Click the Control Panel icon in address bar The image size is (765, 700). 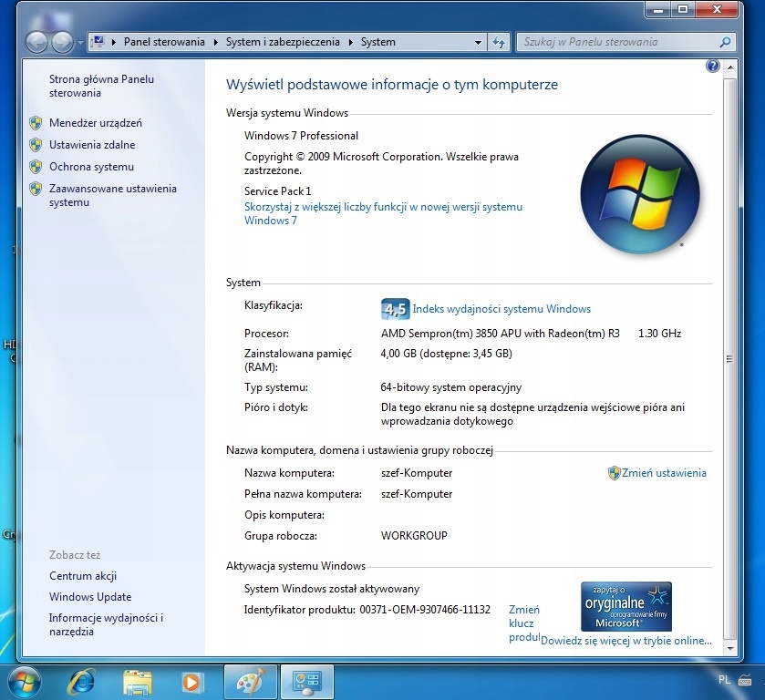point(98,41)
